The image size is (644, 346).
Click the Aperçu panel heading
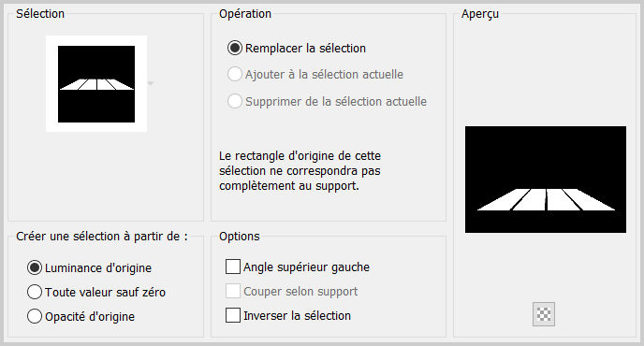tap(480, 13)
